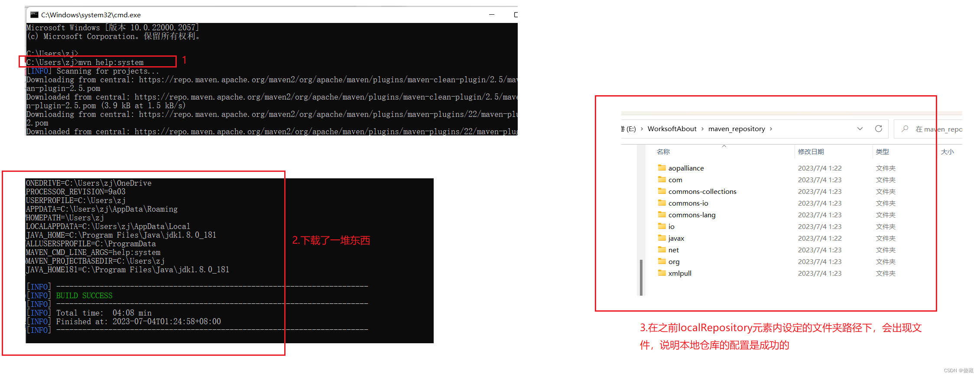This screenshot has height=377, width=980.
Task: Click the commons-lang folder icon
Action: (x=662, y=214)
